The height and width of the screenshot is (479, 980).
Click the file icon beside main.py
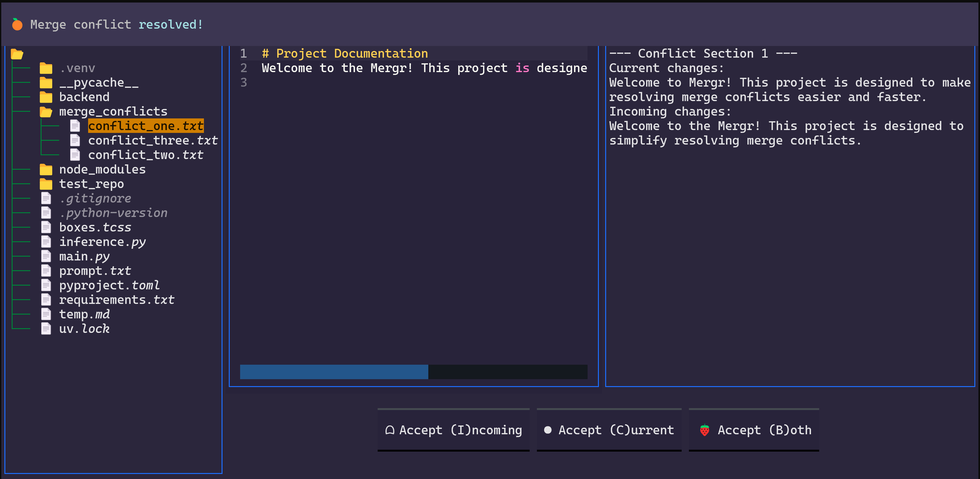pos(46,256)
